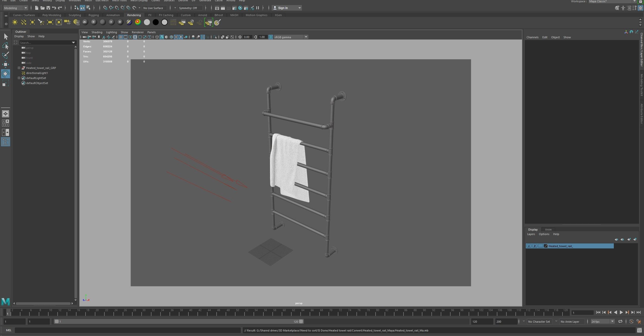Open the No Character Set dropdown
644x336 pixels.
pos(539,322)
